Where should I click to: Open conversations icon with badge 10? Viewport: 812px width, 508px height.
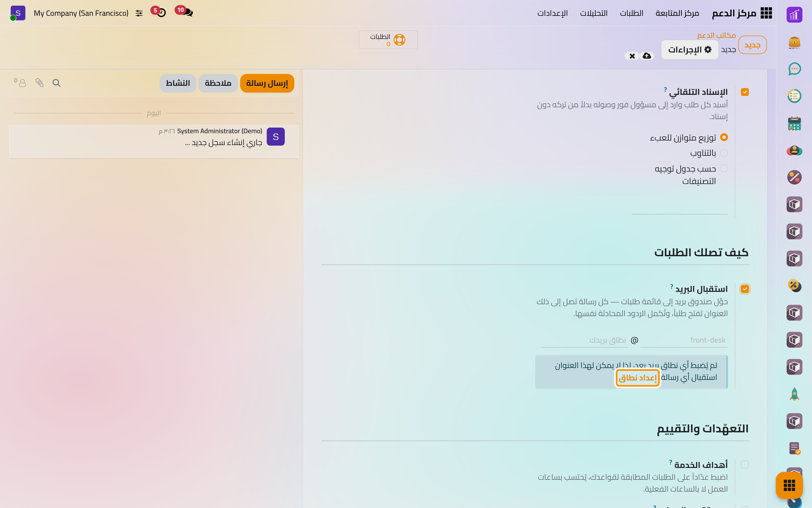pos(184,11)
